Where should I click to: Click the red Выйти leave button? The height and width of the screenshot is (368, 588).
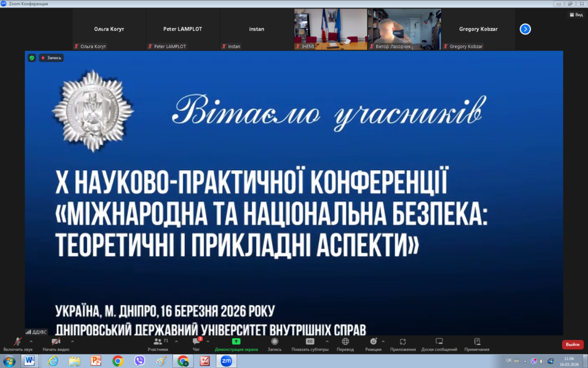(x=572, y=344)
